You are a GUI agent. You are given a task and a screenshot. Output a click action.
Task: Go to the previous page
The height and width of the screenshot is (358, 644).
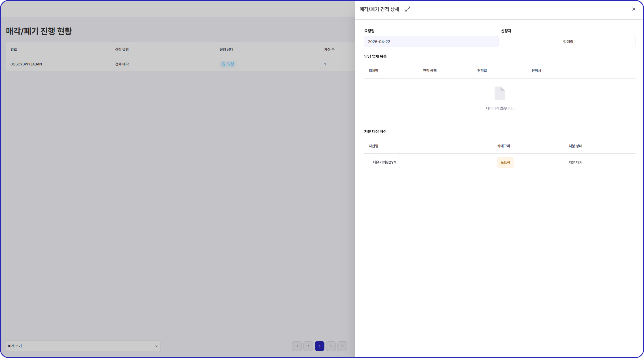point(308,346)
